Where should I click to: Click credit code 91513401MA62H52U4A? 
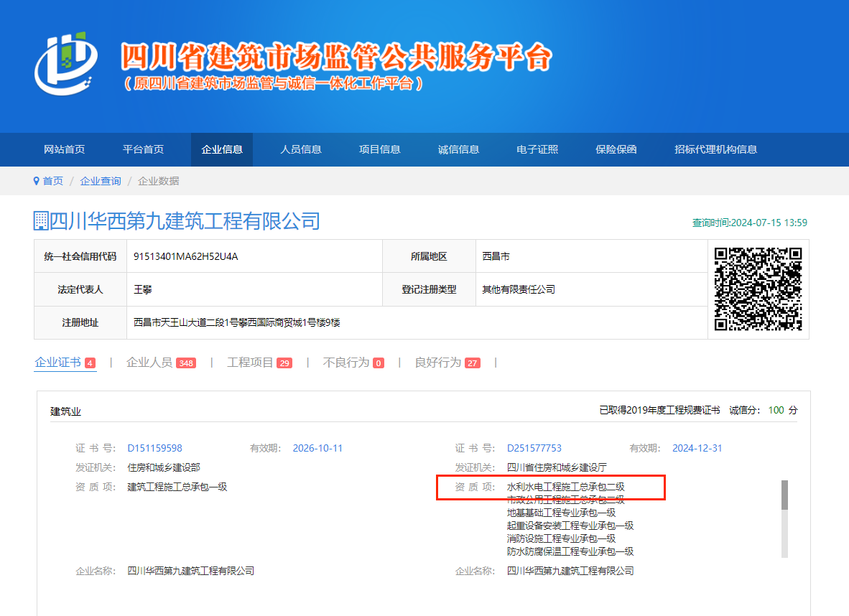tap(186, 256)
